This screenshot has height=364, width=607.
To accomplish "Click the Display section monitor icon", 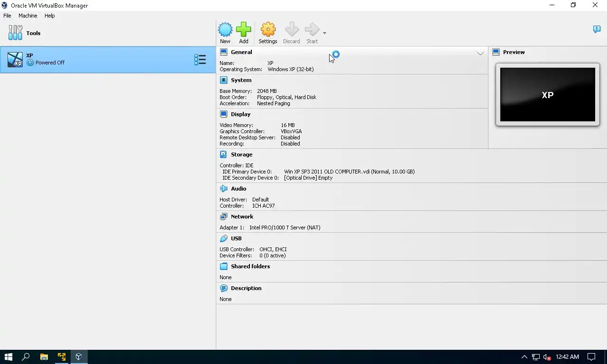I will click(223, 114).
